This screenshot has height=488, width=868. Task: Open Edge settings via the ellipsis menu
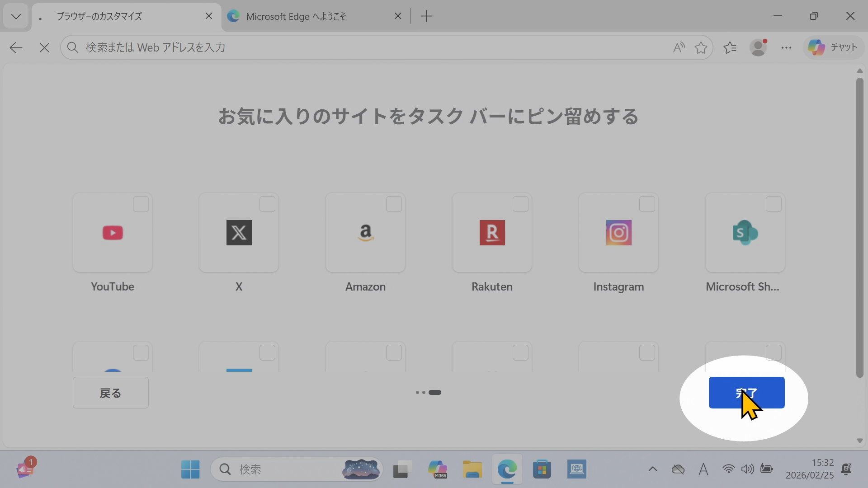click(787, 47)
